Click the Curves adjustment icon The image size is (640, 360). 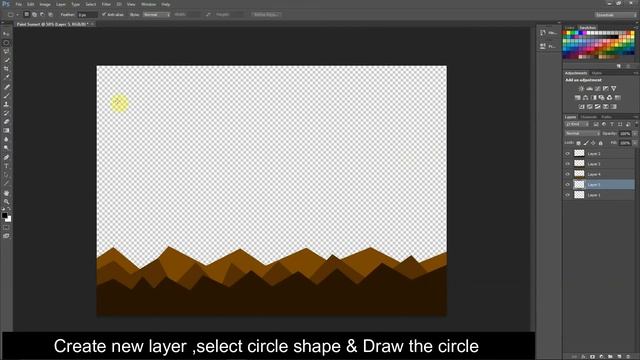(x=598, y=89)
